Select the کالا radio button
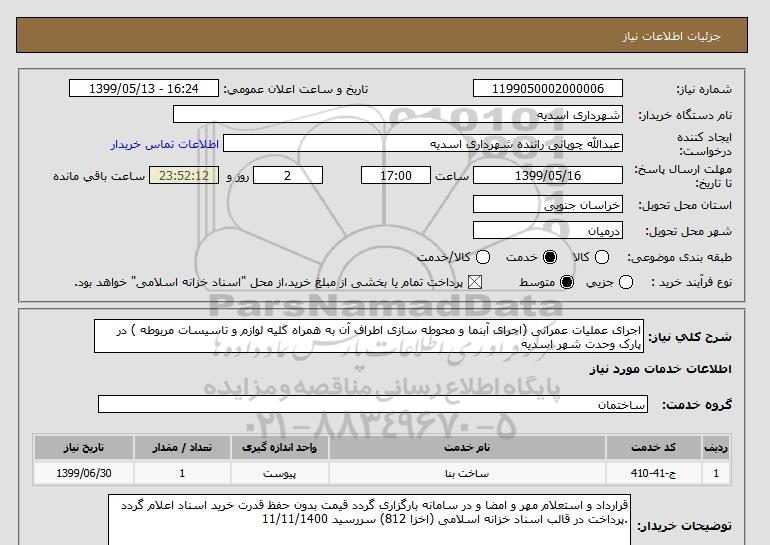 click(x=602, y=257)
